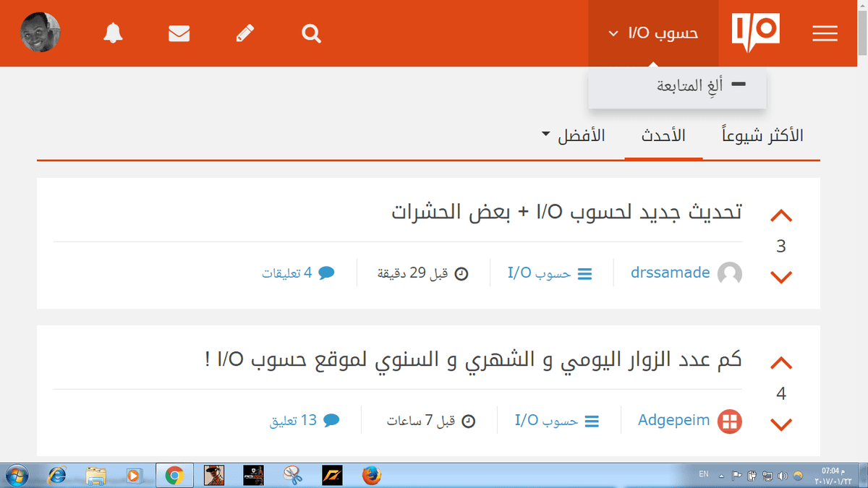The image size is (868, 488).
Task: Open the cowboy game taskbar icon
Action: [x=214, y=475]
